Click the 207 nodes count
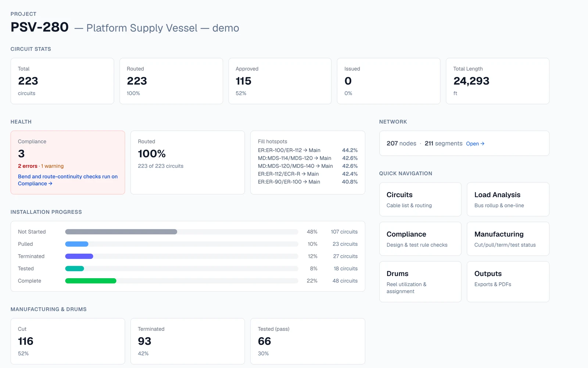588x368 pixels. (401, 144)
